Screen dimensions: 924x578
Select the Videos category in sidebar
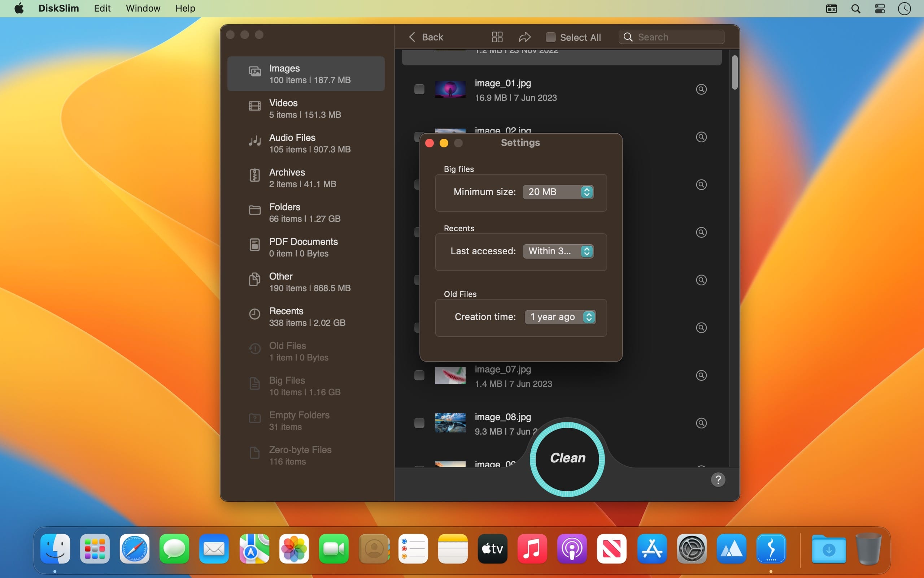[x=306, y=109]
